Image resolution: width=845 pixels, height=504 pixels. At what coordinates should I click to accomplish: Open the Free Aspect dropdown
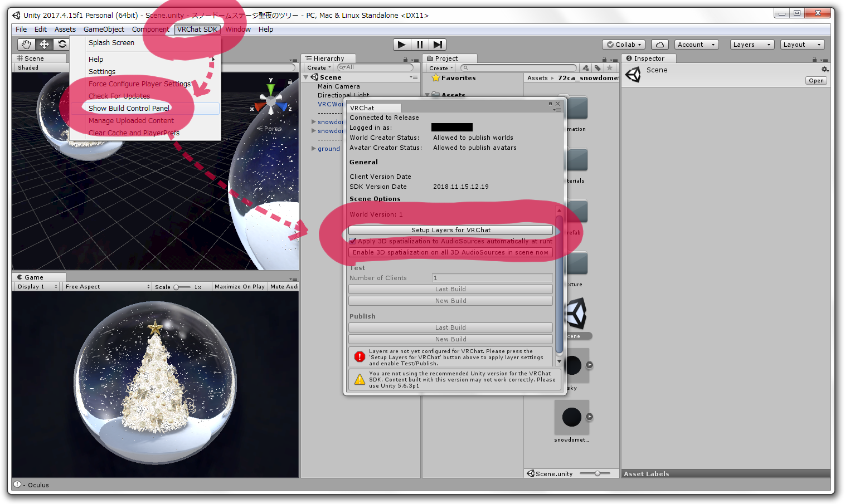click(x=108, y=287)
